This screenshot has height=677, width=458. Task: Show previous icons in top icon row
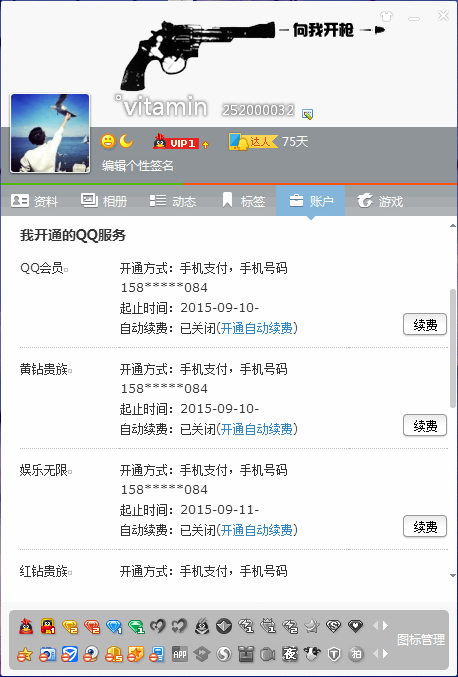pos(375,626)
